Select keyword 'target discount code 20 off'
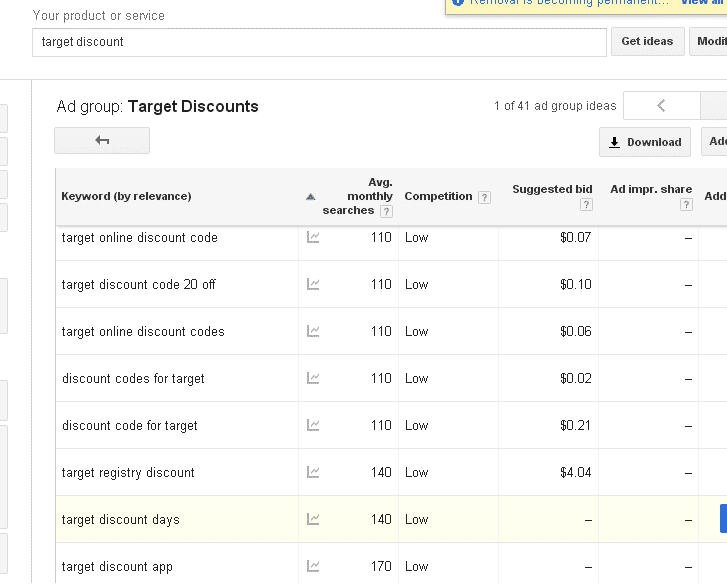 139,285
